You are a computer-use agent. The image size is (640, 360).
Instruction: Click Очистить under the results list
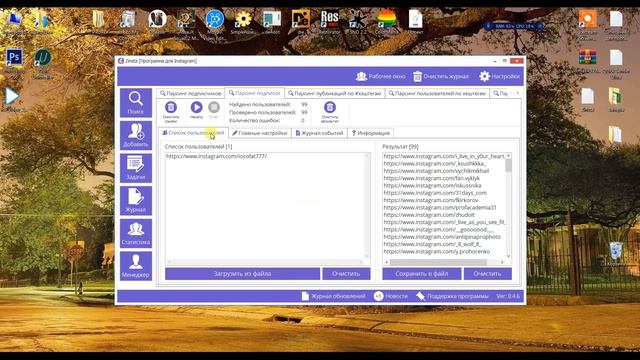click(x=487, y=273)
